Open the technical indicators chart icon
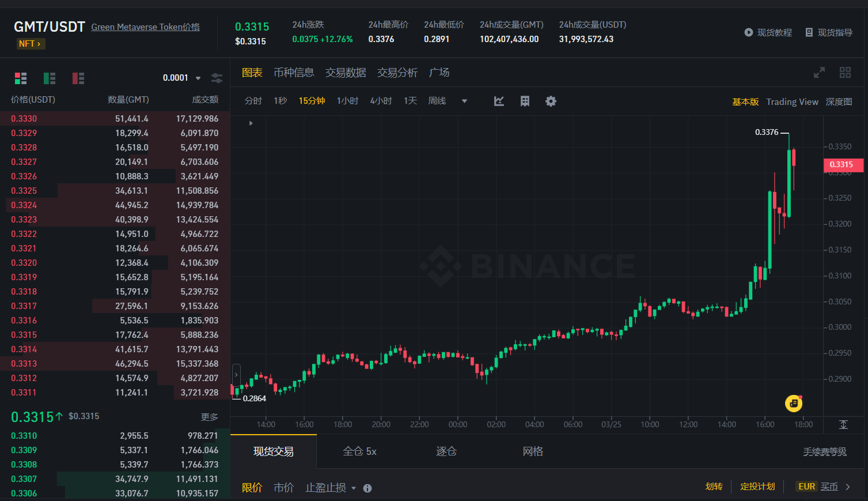868x501 pixels. click(x=499, y=101)
